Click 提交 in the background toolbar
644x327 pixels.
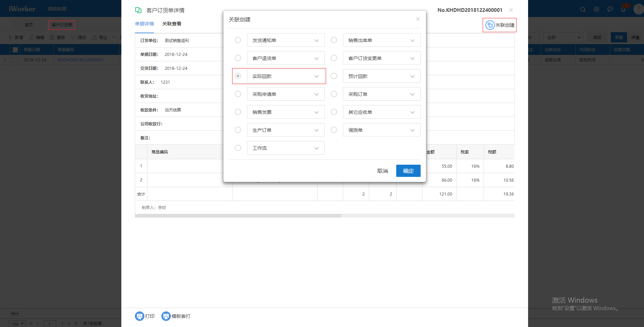pos(78,37)
